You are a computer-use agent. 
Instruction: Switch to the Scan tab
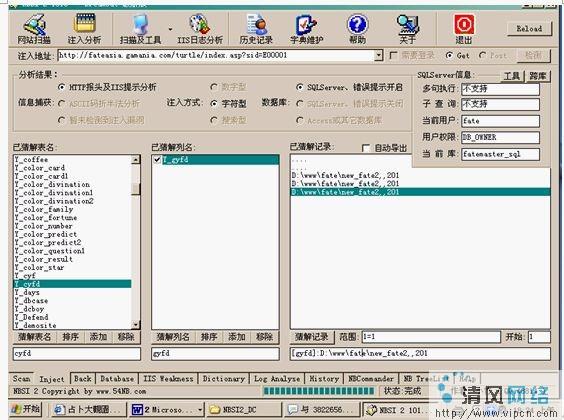[22, 379]
